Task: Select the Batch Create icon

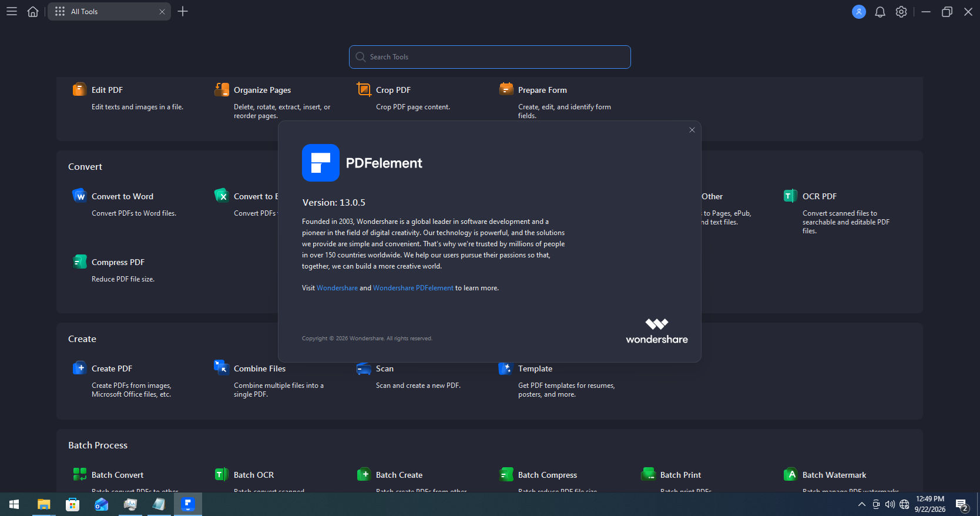Action: (364, 474)
